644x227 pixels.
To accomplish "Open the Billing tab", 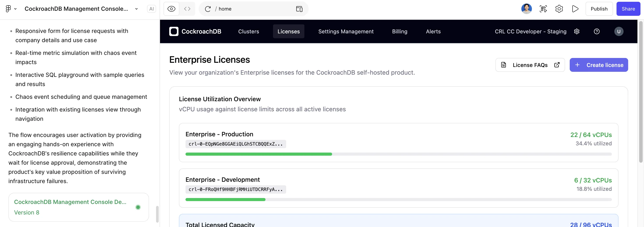I will point(400,31).
